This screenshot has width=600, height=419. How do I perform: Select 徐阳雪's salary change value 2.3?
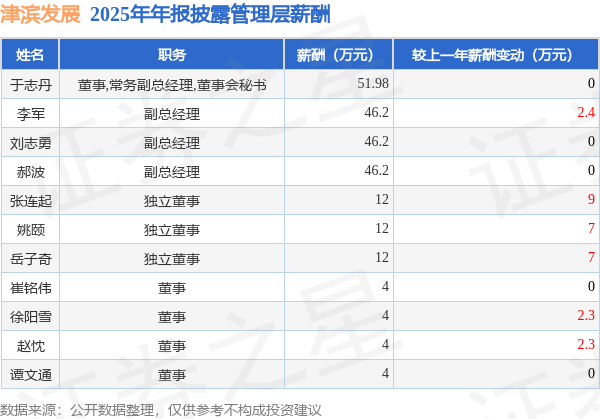tap(586, 315)
